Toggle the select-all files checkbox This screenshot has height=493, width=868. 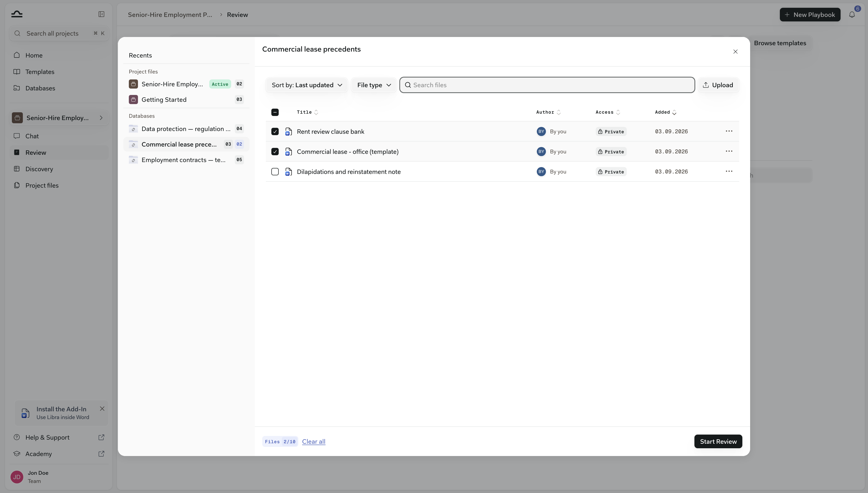[275, 113]
